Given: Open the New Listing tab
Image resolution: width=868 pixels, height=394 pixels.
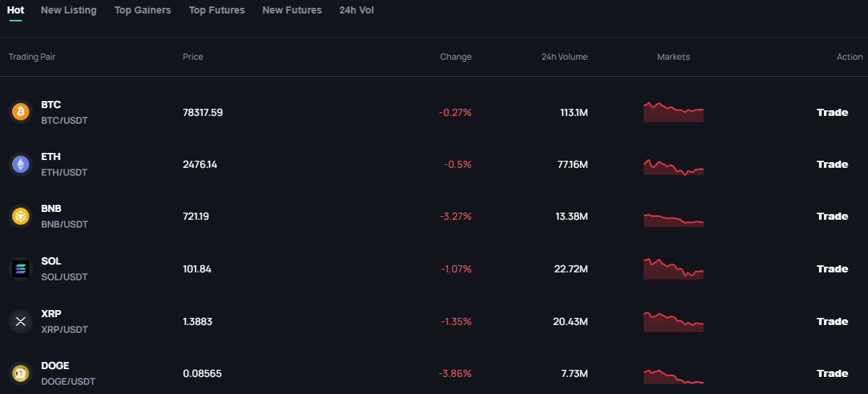Looking at the screenshot, I should tap(68, 10).
